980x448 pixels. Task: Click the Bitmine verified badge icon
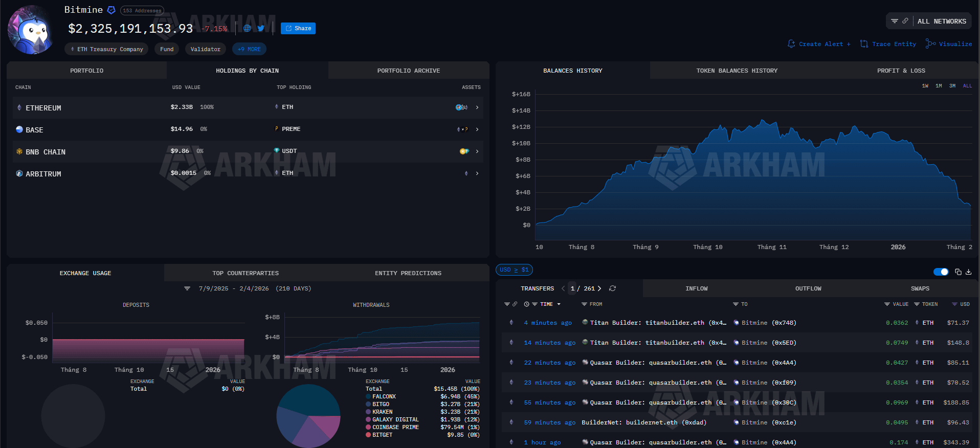(x=111, y=10)
